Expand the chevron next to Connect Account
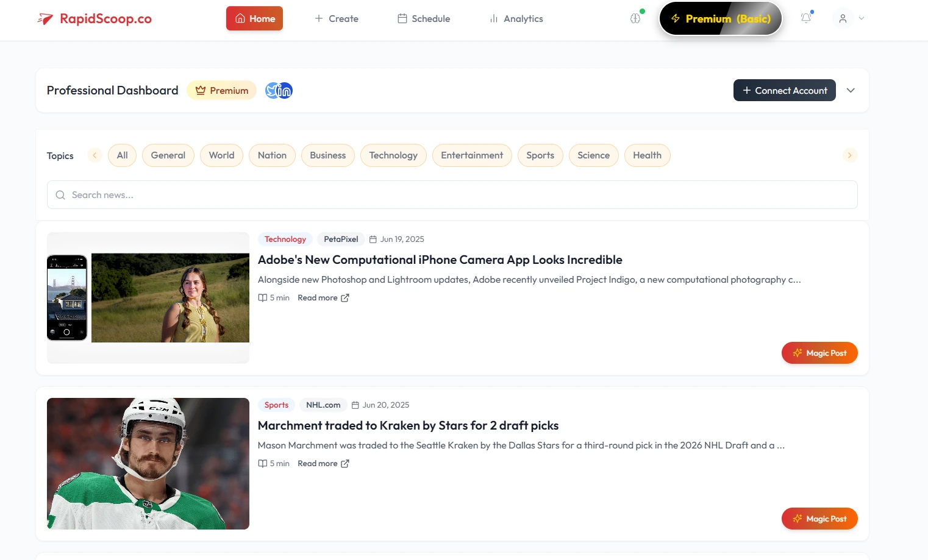The width and height of the screenshot is (928, 560). (851, 91)
